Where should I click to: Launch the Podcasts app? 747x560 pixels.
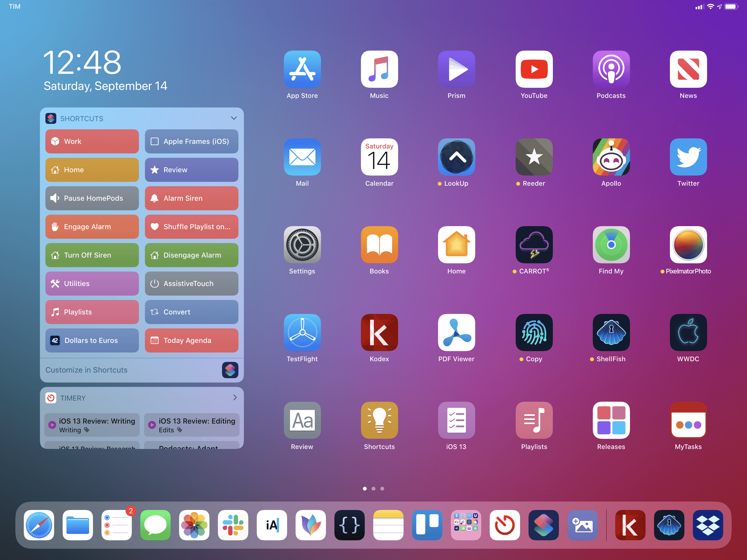click(611, 69)
